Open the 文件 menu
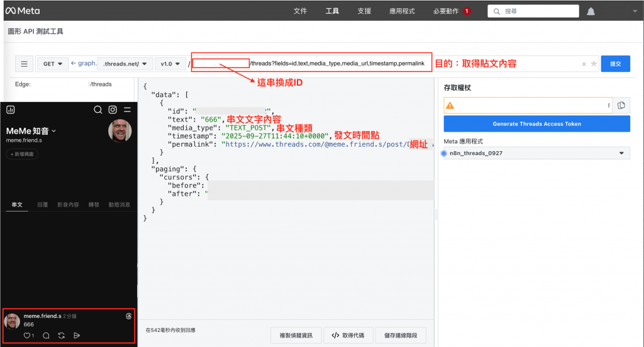Screen dimensions: 644x347 [x=300, y=11]
